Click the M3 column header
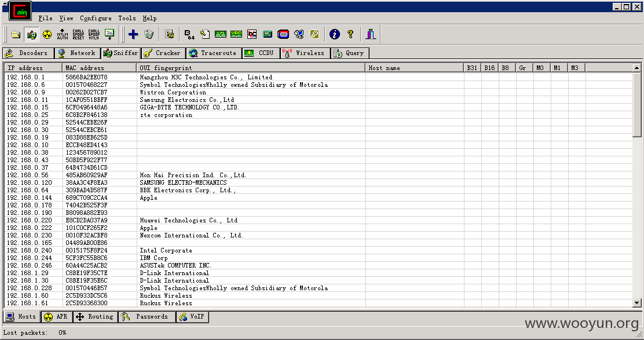The height and width of the screenshot is (340, 644). pyautogui.click(x=576, y=68)
